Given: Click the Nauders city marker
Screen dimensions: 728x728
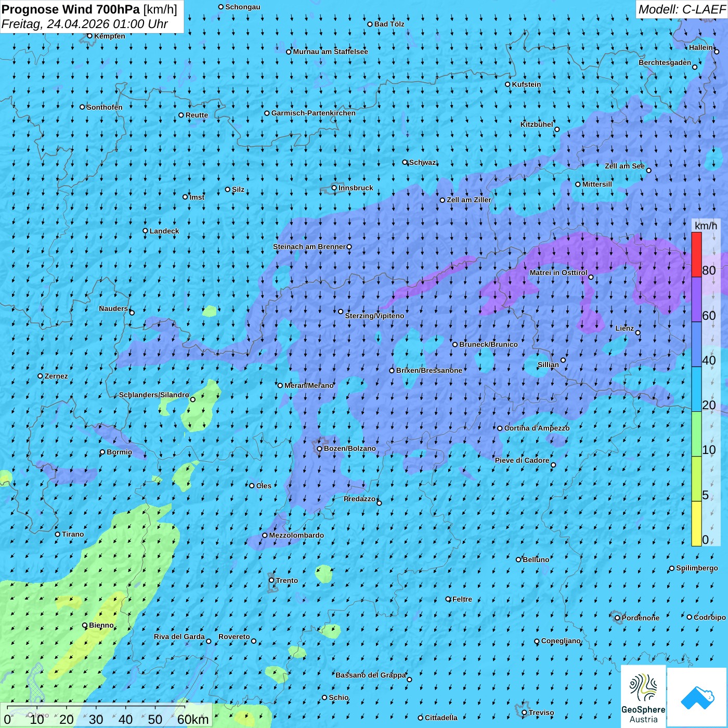Looking at the screenshot, I should 132,313.
